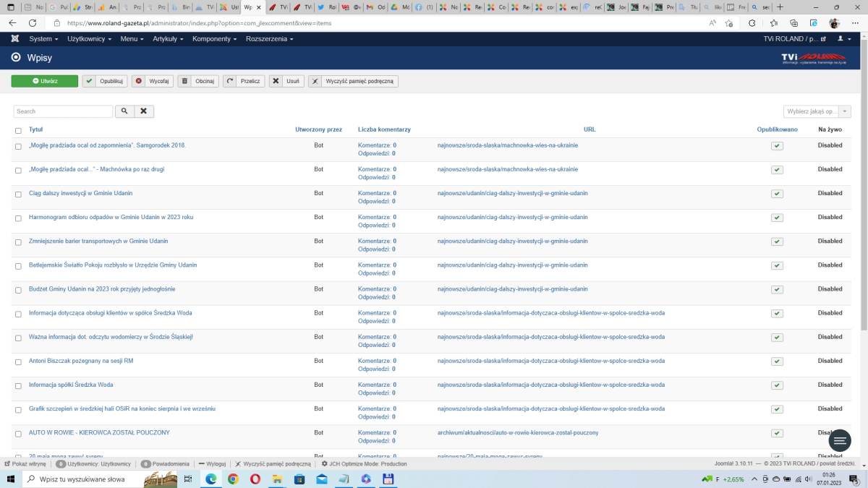The width and height of the screenshot is (868, 488).
Task: Click the Przelicz recalculate button
Action: click(x=244, y=81)
